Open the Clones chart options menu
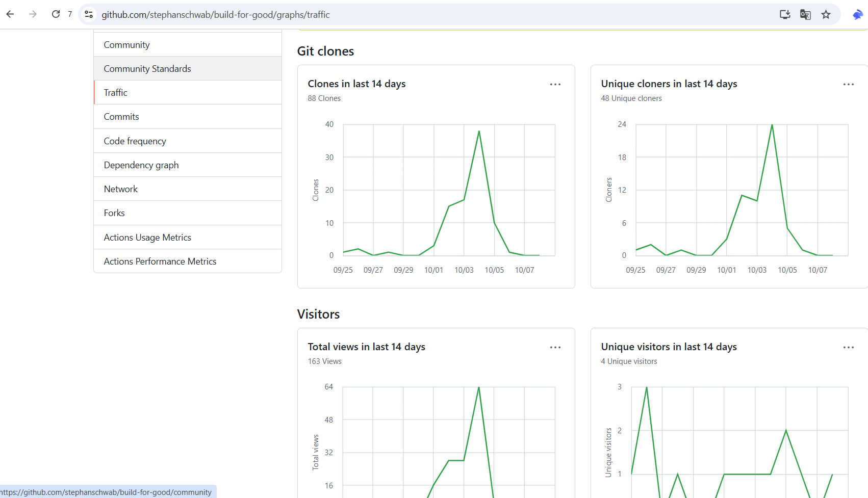The width and height of the screenshot is (868, 498). [x=555, y=85]
